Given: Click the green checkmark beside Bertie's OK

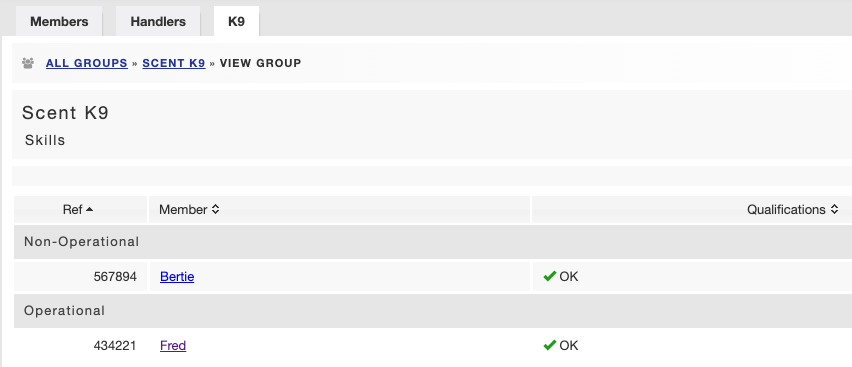Looking at the screenshot, I should (x=549, y=277).
